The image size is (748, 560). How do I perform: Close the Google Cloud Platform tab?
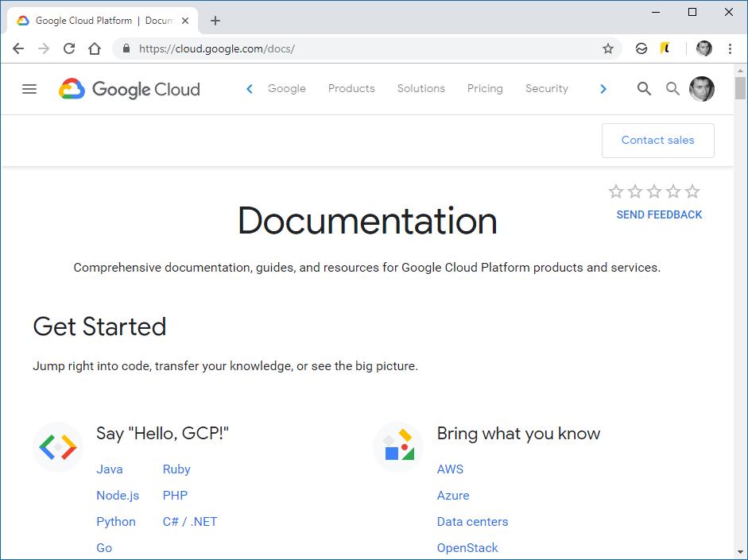pos(185,21)
